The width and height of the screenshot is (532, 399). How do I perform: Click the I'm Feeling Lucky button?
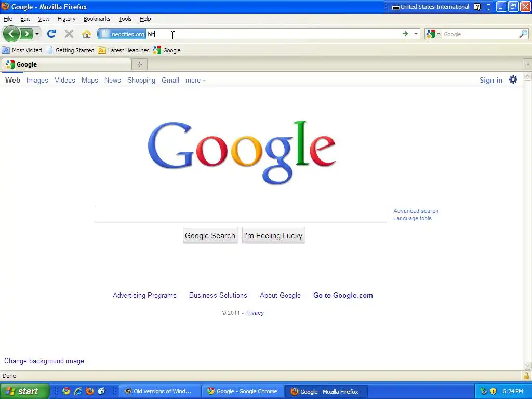coord(273,235)
